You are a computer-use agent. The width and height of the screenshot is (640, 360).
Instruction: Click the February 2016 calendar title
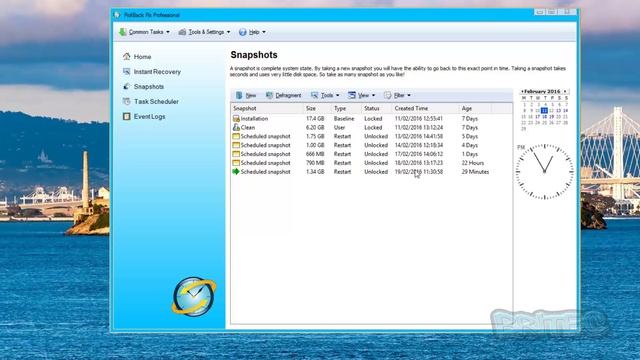pos(542,91)
